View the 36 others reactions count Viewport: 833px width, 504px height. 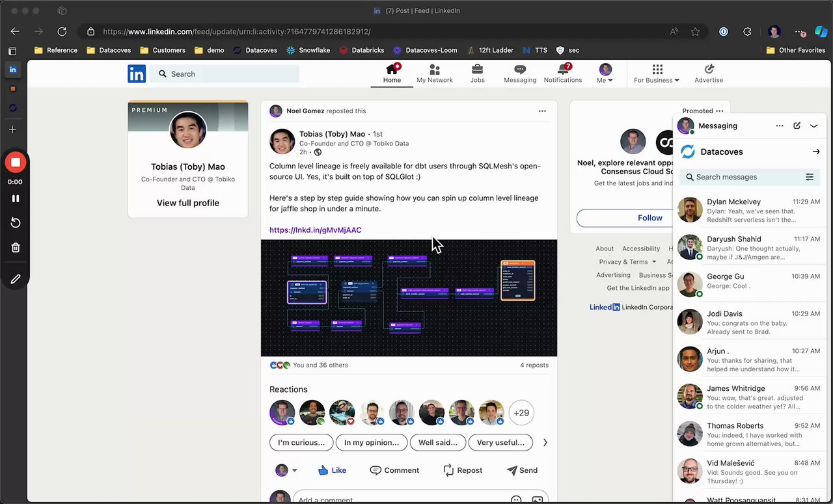[320, 365]
